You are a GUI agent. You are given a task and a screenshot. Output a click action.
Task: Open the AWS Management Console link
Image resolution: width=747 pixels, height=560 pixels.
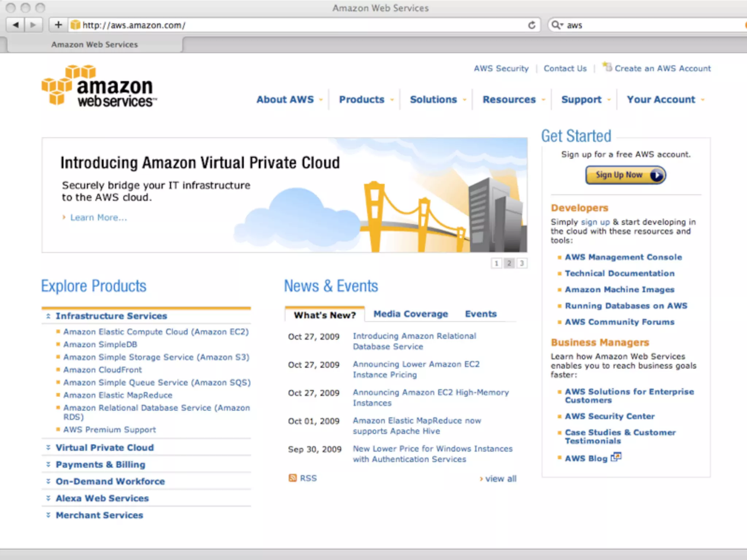[x=623, y=257]
